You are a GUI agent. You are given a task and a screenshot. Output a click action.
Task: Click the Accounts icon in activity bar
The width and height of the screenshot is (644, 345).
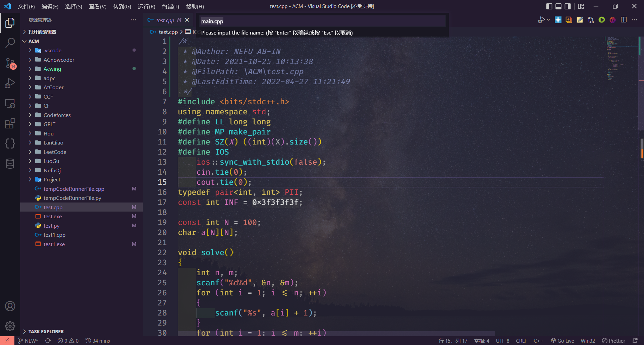10,306
